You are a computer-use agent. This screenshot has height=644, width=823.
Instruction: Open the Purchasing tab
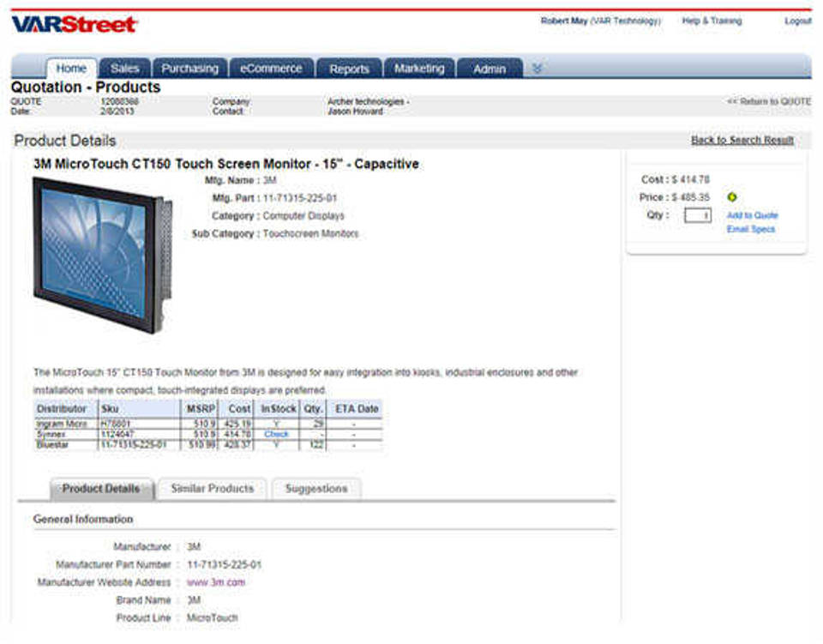(x=189, y=69)
